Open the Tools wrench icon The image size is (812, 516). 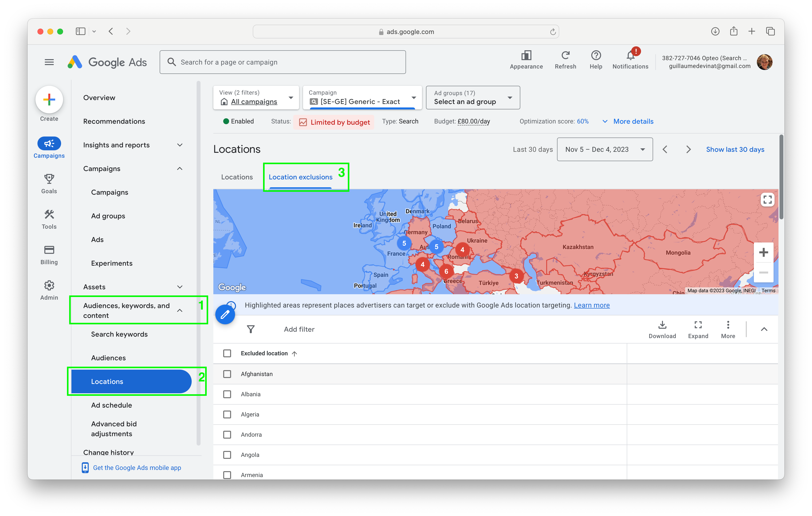coord(49,214)
